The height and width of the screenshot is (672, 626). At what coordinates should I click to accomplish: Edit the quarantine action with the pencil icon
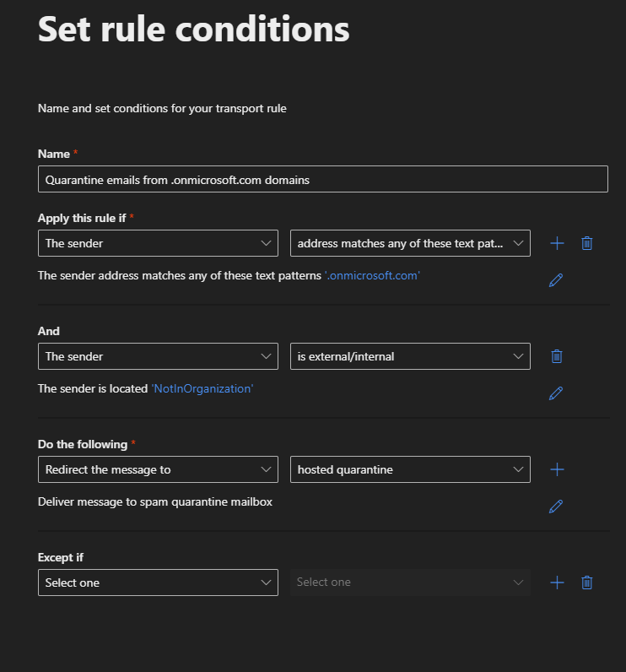pyautogui.click(x=556, y=507)
